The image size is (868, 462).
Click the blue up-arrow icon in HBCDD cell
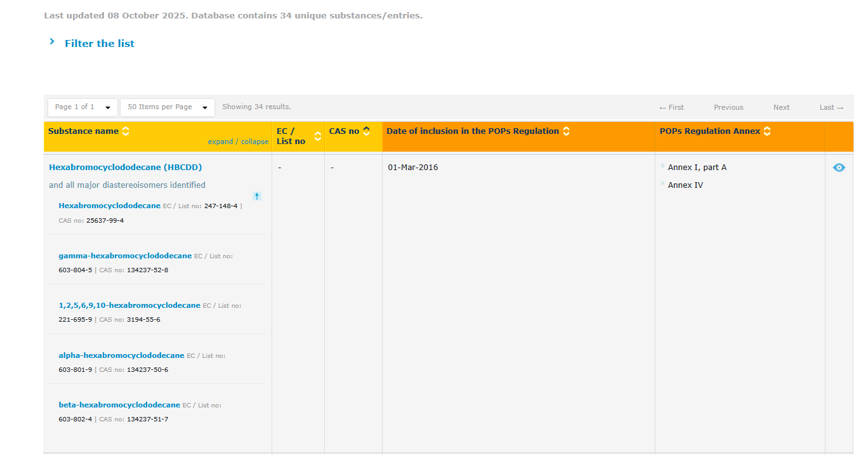click(x=257, y=196)
